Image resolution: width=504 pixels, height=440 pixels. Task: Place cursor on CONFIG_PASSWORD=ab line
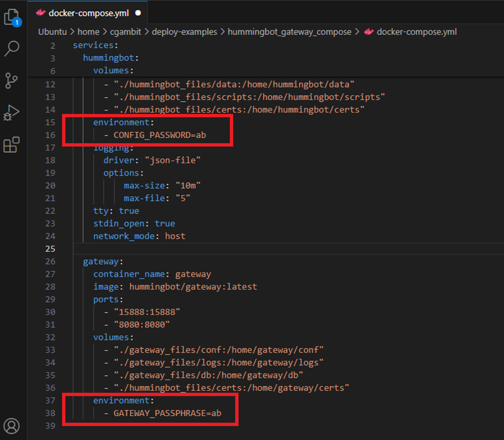click(160, 135)
